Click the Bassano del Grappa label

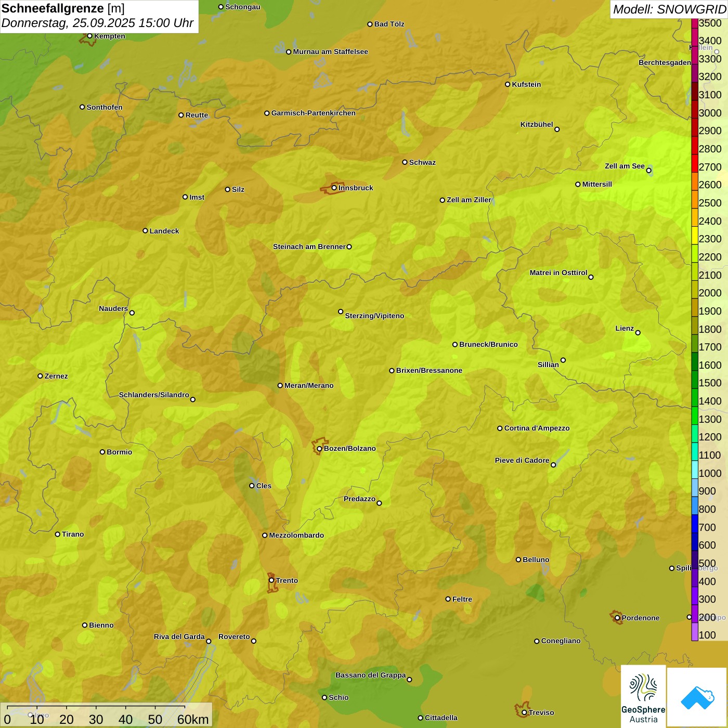click(371, 675)
